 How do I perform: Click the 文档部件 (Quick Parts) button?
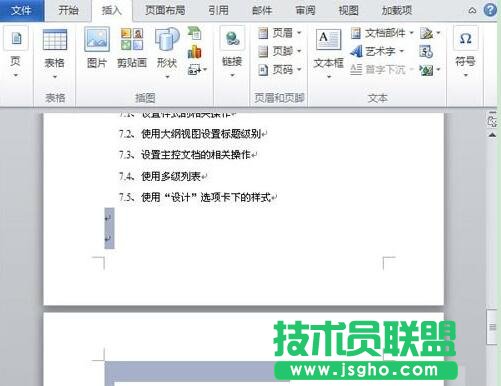[382, 33]
